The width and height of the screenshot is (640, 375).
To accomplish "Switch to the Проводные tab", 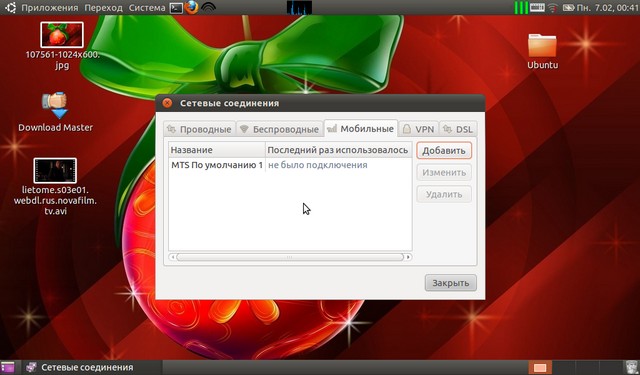I will point(200,129).
